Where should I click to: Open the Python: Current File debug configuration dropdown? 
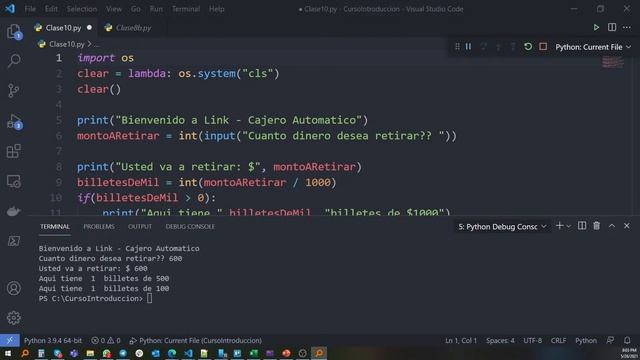[593, 47]
